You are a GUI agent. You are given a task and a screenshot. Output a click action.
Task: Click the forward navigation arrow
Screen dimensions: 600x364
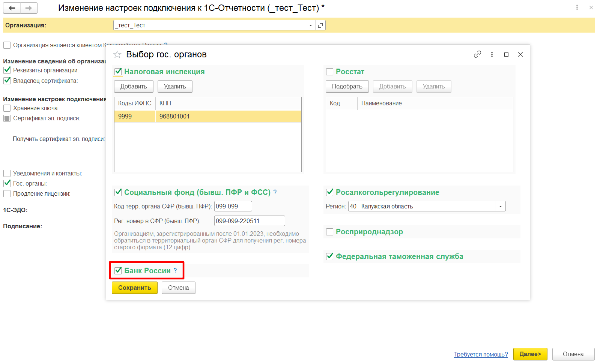pyautogui.click(x=29, y=8)
